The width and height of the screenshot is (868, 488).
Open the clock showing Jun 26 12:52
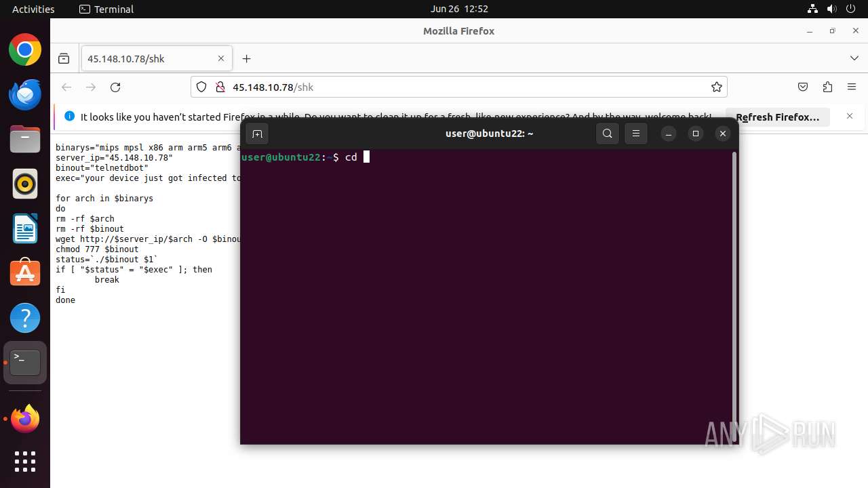click(459, 9)
